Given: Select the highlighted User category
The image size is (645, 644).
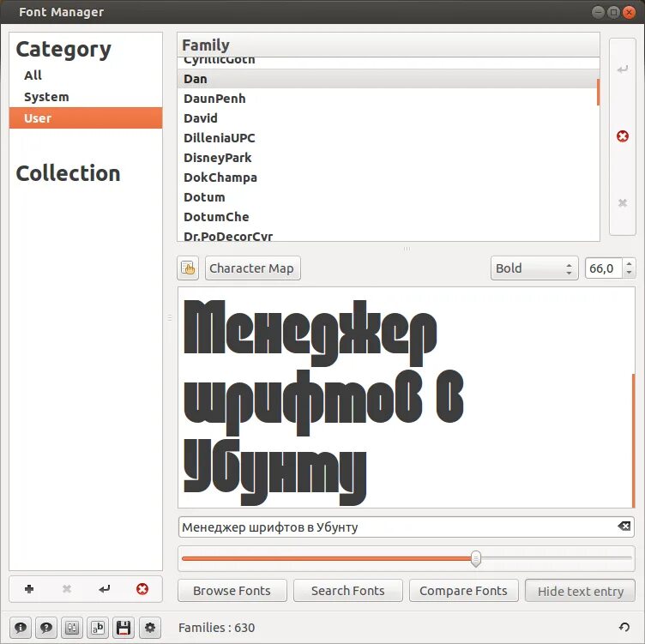Looking at the screenshot, I should pos(86,118).
